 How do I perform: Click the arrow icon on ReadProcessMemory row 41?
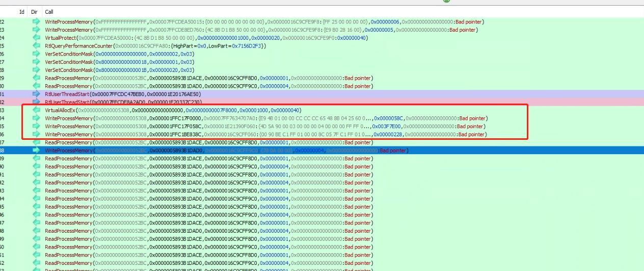[36, 175]
